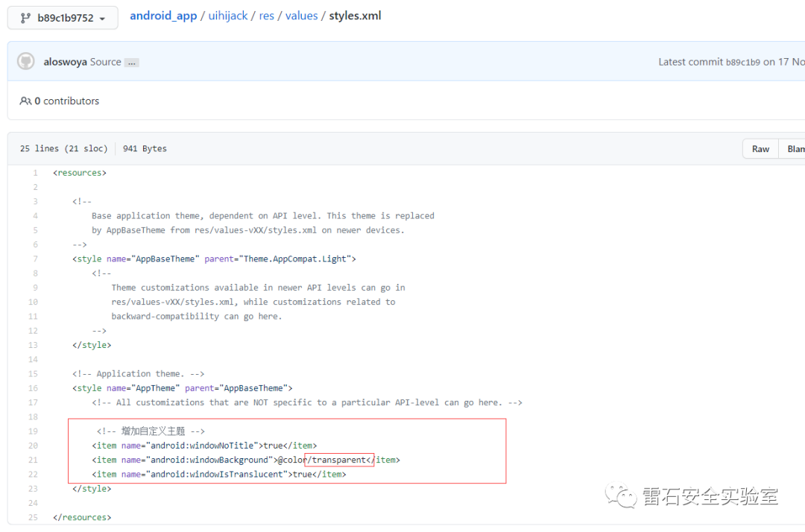Click line number 22 anchor

click(x=33, y=475)
